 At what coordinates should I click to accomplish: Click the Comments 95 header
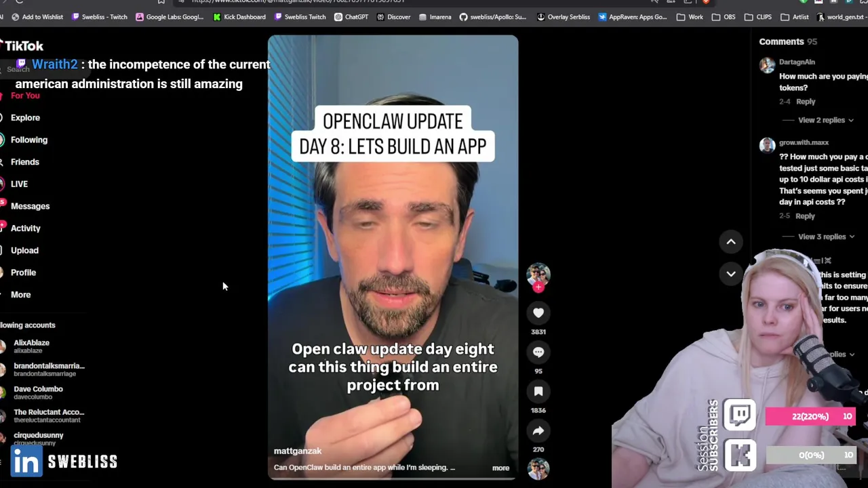click(788, 41)
